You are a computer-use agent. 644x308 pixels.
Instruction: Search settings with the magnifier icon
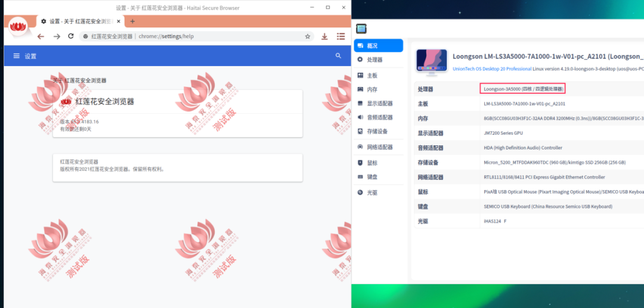339,56
